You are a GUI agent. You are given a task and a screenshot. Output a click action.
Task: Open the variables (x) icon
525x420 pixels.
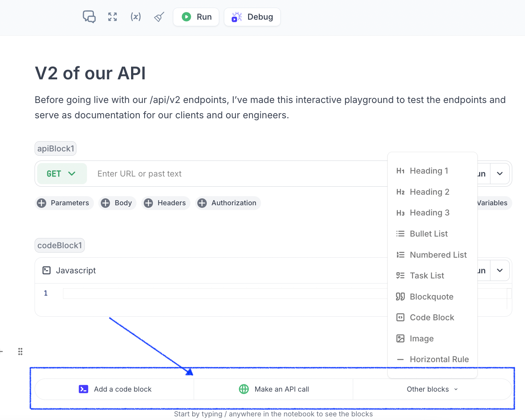(x=136, y=17)
